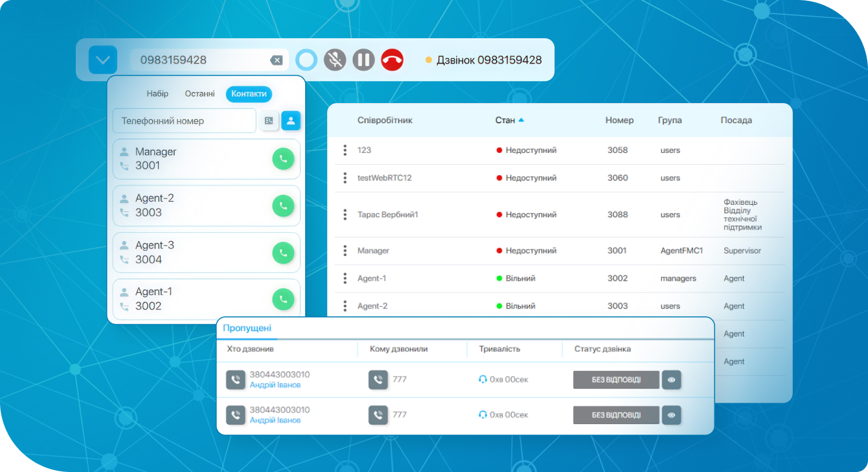The image size is (868, 472).
Task: Call Agent-3 at extension 3004
Action: pos(283,252)
